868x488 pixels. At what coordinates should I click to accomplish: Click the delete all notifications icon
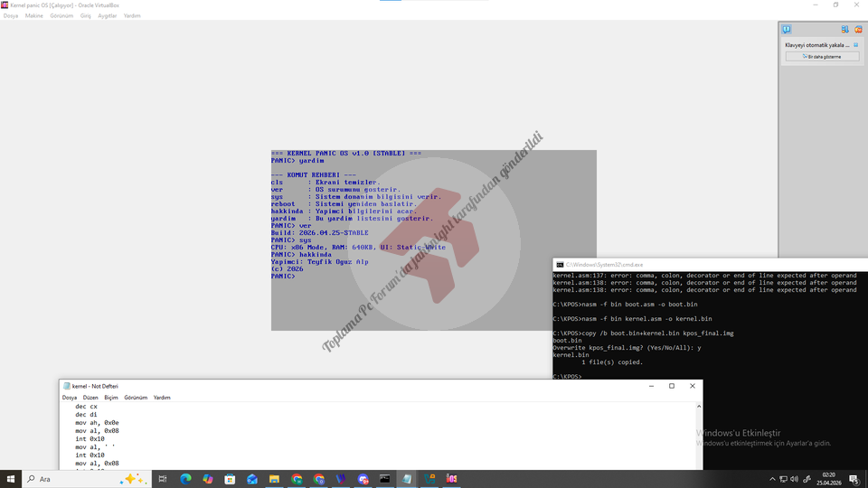[x=858, y=29]
